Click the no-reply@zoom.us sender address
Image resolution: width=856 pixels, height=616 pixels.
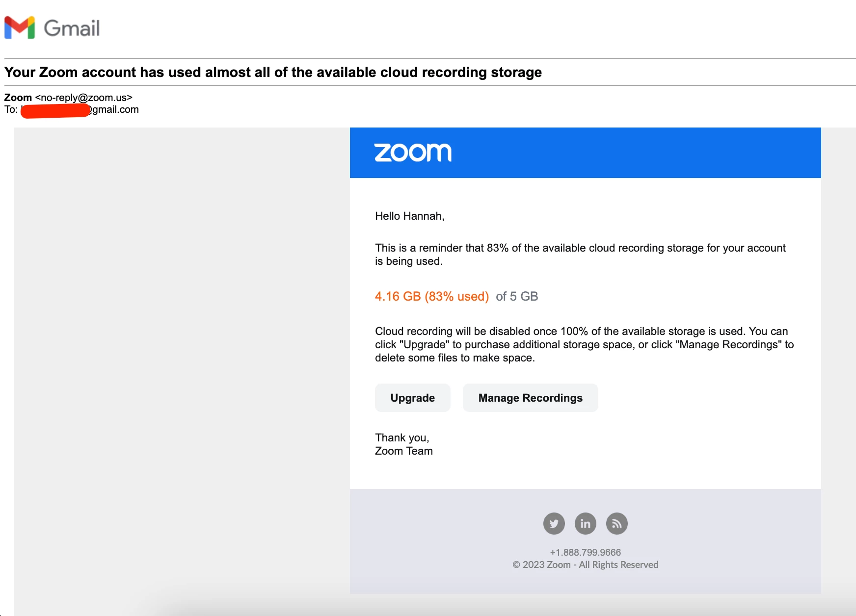[x=83, y=98]
